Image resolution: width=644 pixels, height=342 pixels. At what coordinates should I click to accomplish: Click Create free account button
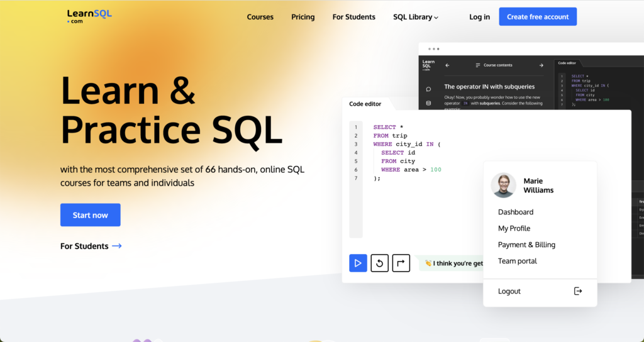click(538, 16)
